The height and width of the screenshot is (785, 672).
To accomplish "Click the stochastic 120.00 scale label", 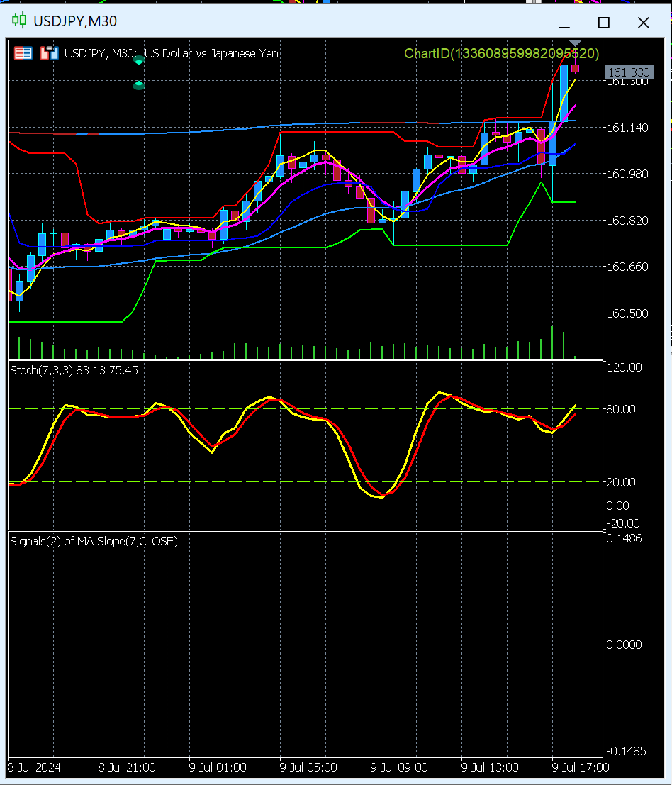I will point(624,367).
